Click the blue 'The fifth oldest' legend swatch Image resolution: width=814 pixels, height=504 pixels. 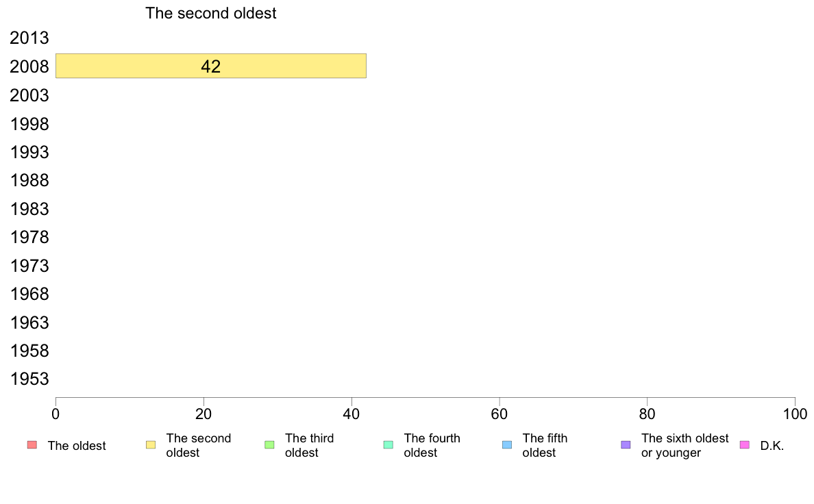(x=507, y=445)
